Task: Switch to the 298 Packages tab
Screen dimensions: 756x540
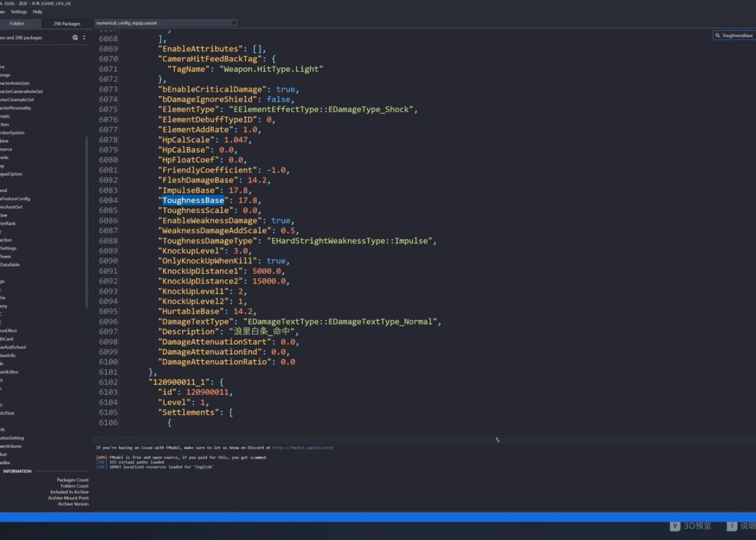Action: pos(67,23)
